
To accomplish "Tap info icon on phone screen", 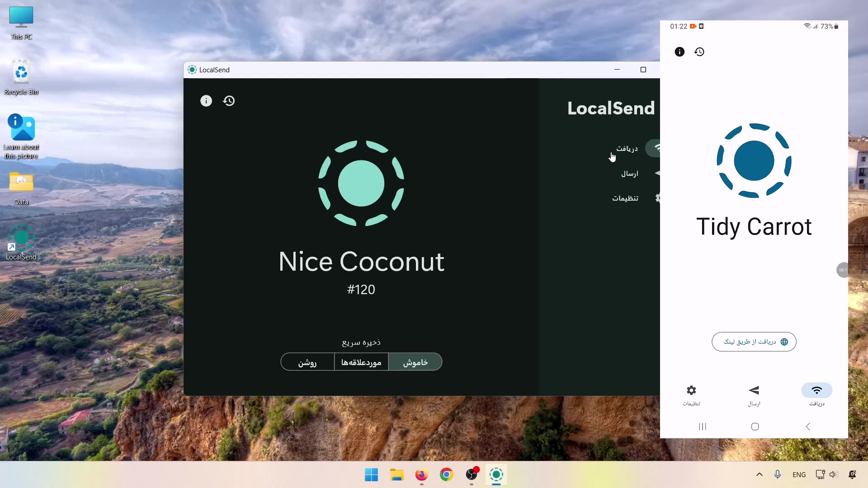I will click(x=679, y=52).
